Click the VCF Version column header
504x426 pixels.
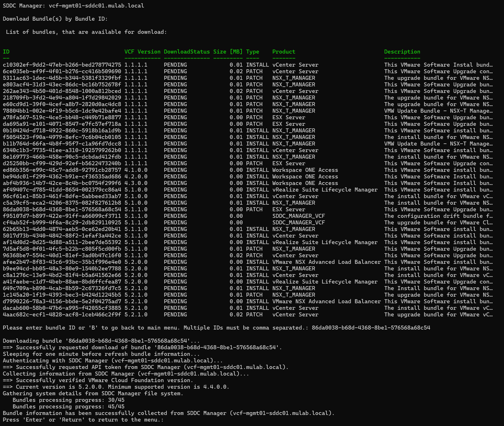[142, 52]
